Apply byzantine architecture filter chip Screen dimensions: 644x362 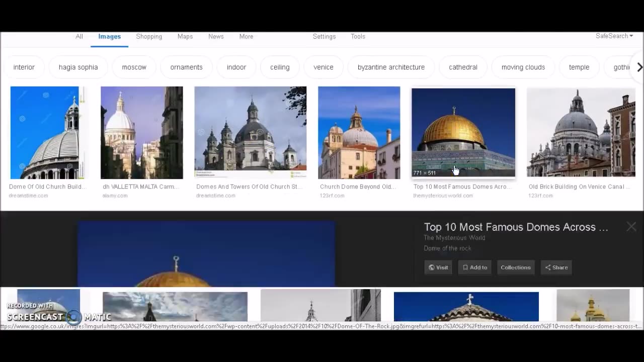coord(391,67)
